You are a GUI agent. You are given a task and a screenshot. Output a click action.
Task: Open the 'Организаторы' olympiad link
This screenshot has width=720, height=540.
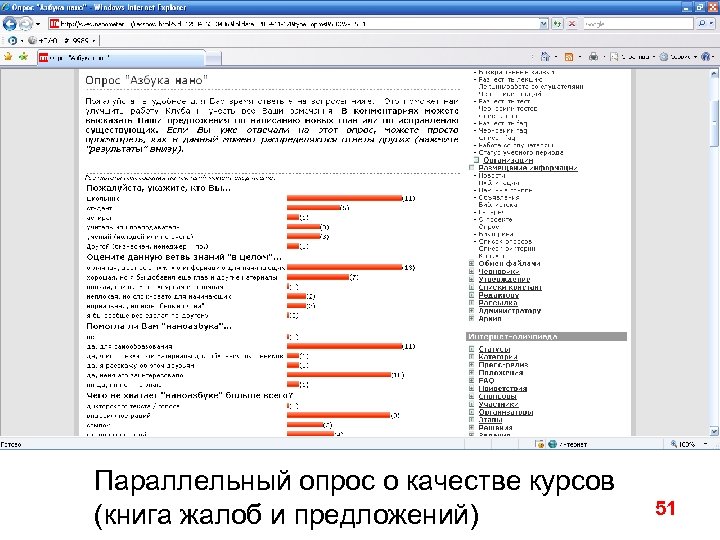pyautogui.click(x=506, y=412)
